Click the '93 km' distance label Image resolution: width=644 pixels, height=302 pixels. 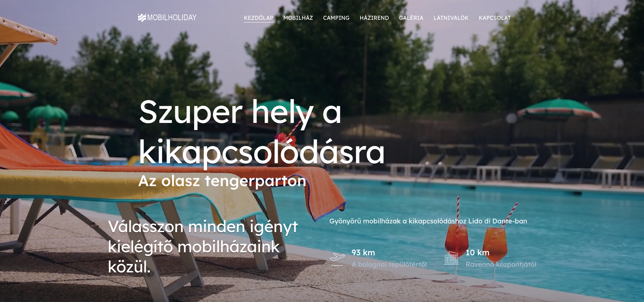(363, 253)
